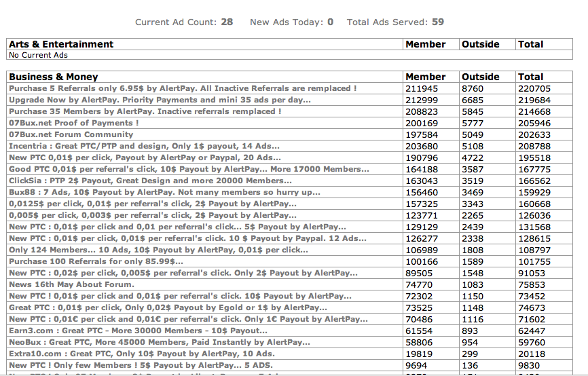Visit the Extra10.com Great PTC ad

click(x=141, y=354)
